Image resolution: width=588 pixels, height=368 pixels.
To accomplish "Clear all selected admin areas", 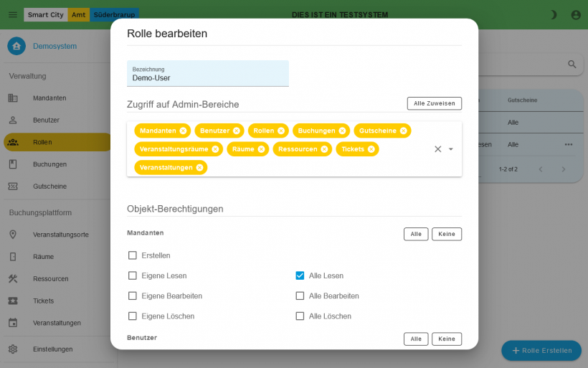I will (x=437, y=149).
